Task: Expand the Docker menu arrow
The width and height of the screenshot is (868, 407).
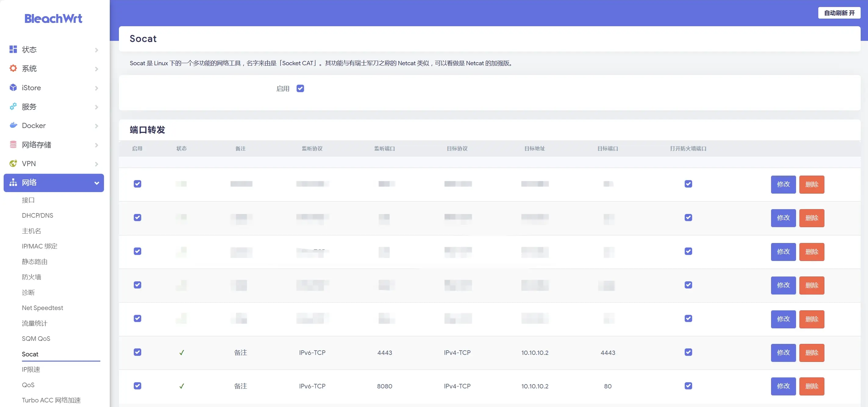Action: [x=97, y=126]
